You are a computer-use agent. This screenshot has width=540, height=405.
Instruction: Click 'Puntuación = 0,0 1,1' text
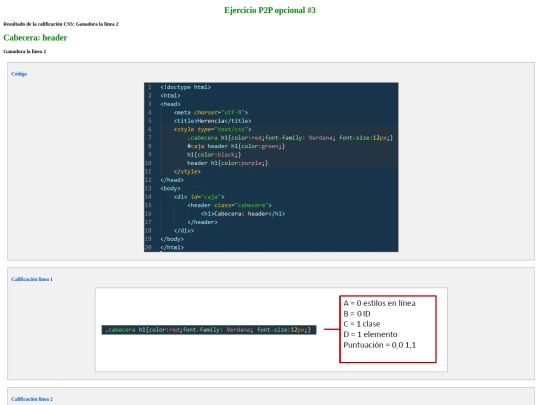(380, 345)
